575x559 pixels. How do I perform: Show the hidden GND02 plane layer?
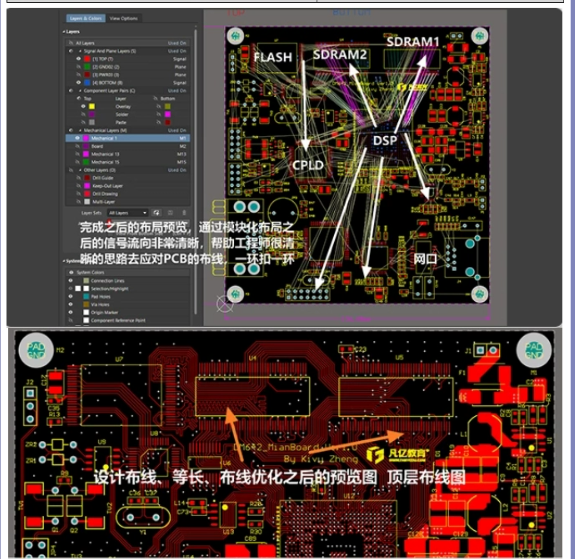tap(78, 67)
